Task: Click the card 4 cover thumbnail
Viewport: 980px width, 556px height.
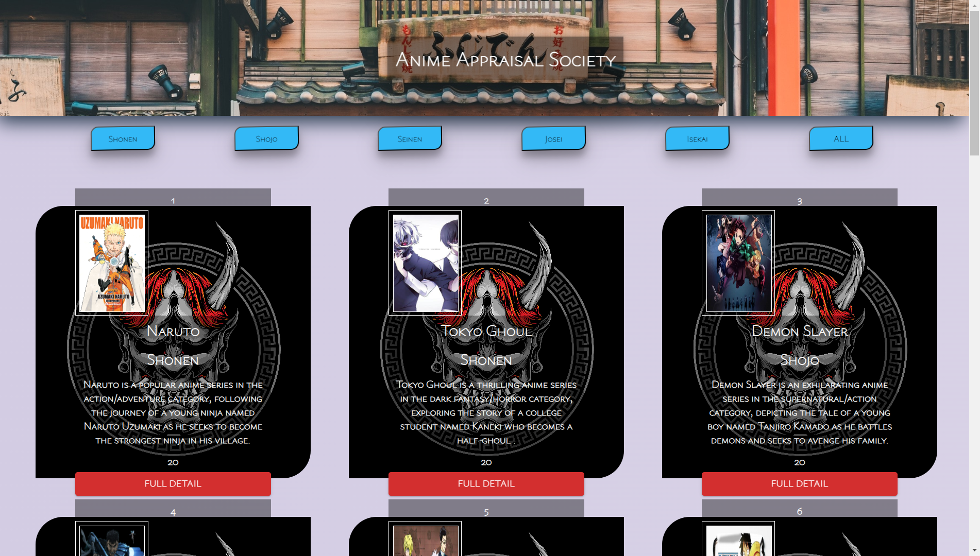Action: click(x=112, y=538)
